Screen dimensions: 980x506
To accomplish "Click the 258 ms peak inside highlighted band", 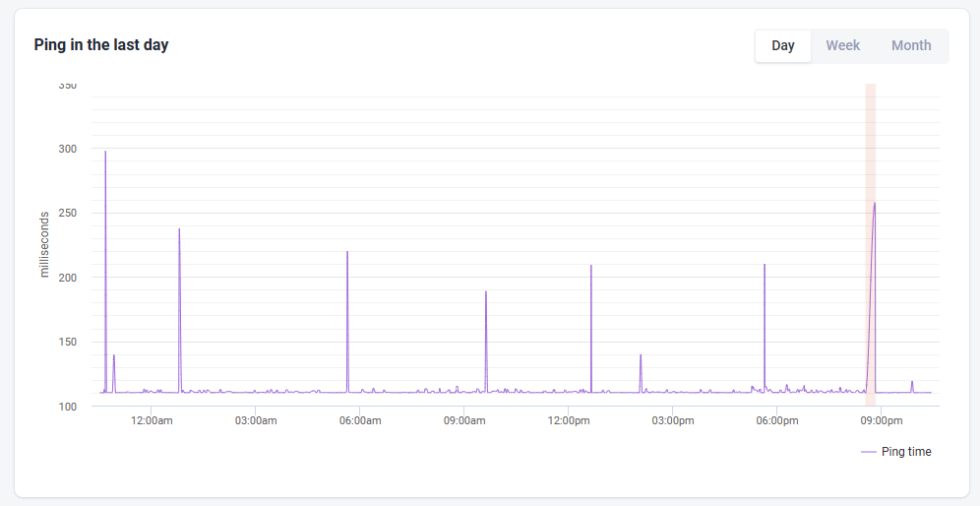I will tap(875, 203).
